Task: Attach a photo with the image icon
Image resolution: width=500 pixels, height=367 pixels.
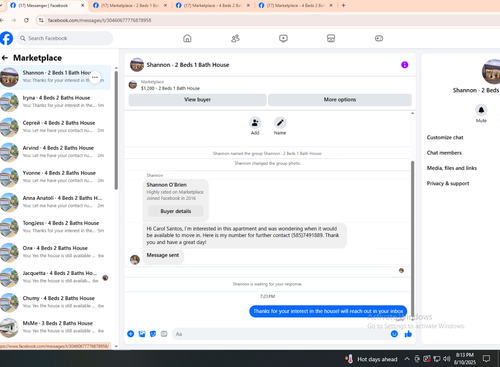Action: tap(142, 334)
